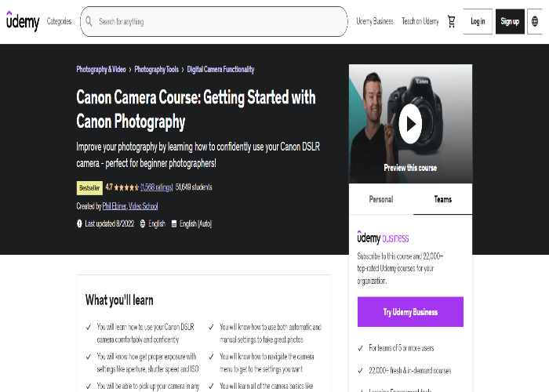Image resolution: width=549 pixels, height=392 pixels.
Task: Click the globe icon beside English
Action: [143, 223]
